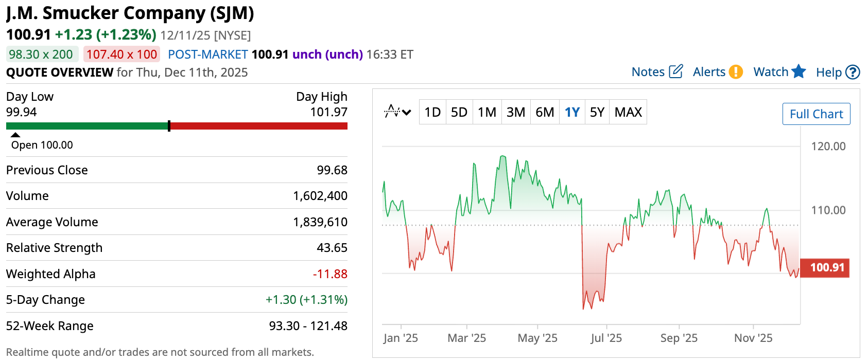Open the Help question mark icon
The image size is (868, 363).
(853, 72)
